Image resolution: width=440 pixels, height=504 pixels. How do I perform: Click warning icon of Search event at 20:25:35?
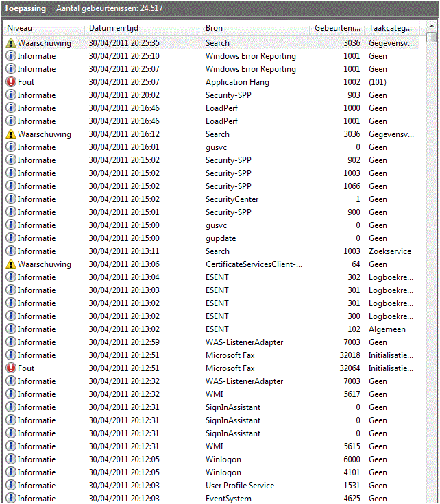click(x=10, y=42)
